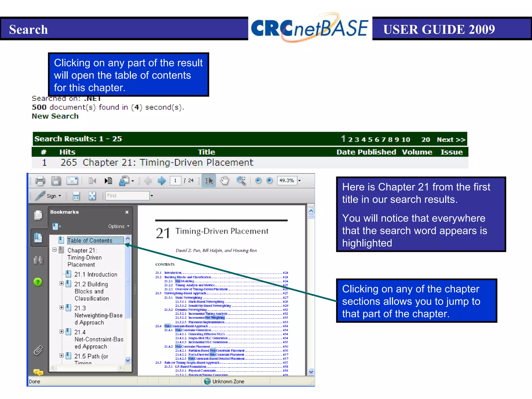Open the Attachments paperclip panel

(x=38, y=351)
